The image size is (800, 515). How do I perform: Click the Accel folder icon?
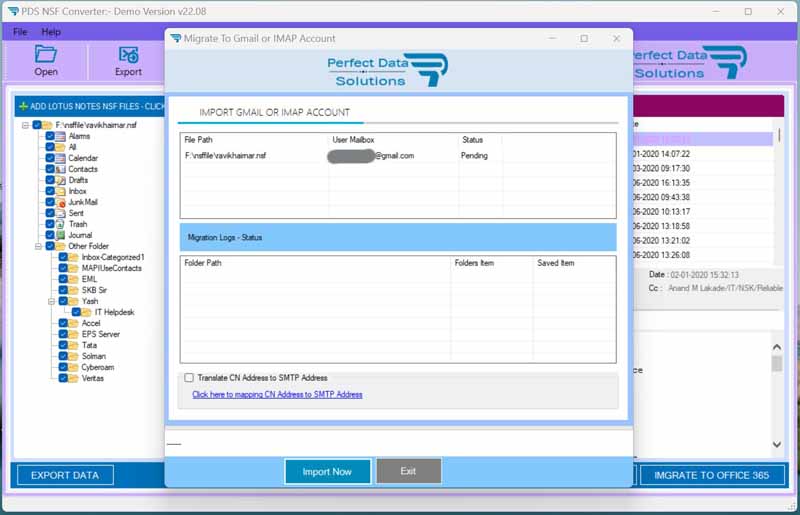pos(74,323)
